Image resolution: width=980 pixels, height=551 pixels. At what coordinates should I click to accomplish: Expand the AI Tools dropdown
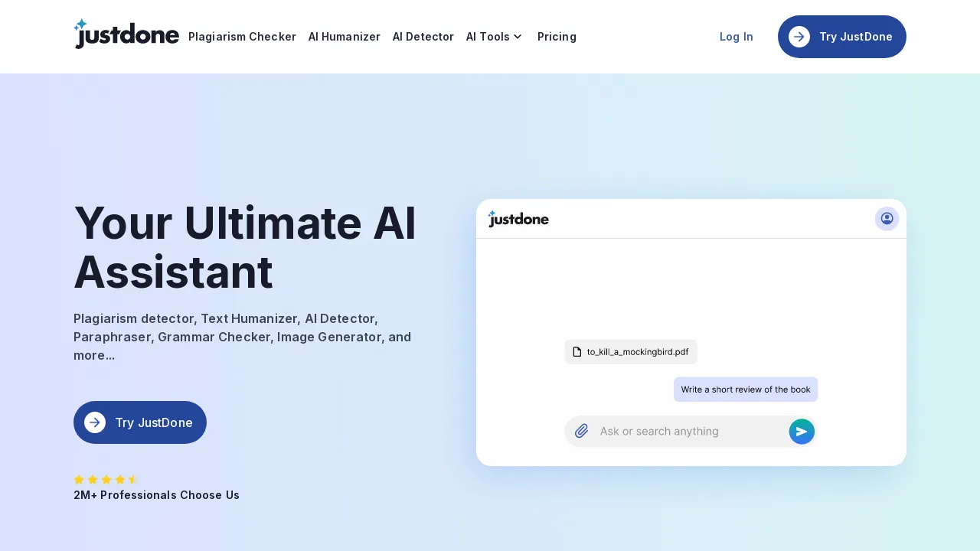pyautogui.click(x=488, y=37)
